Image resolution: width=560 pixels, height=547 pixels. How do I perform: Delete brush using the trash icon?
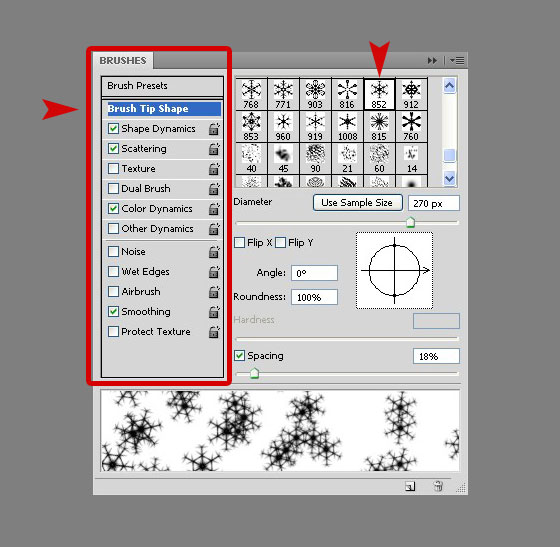point(438,486)
